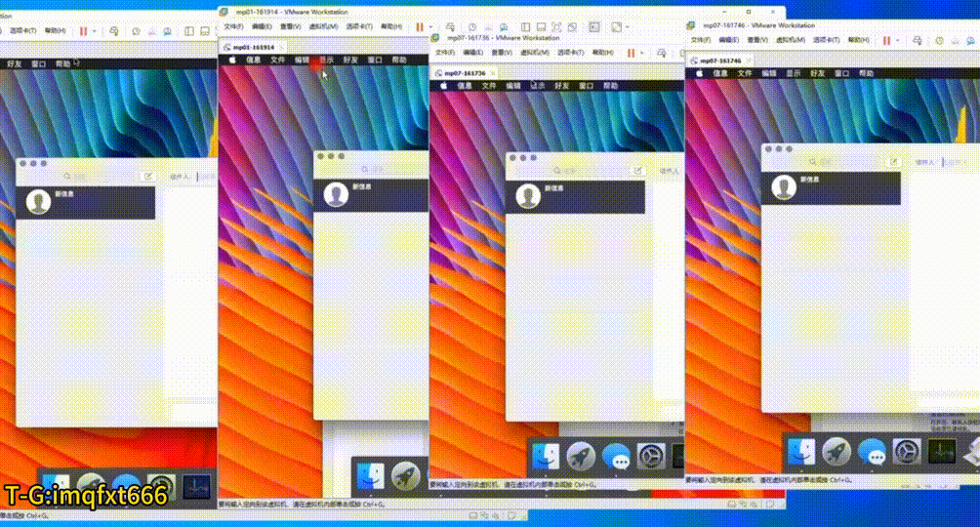Compose a new message in the leftmost Messages window
Viewport: 980px width, 527px height.
[148, 177]
